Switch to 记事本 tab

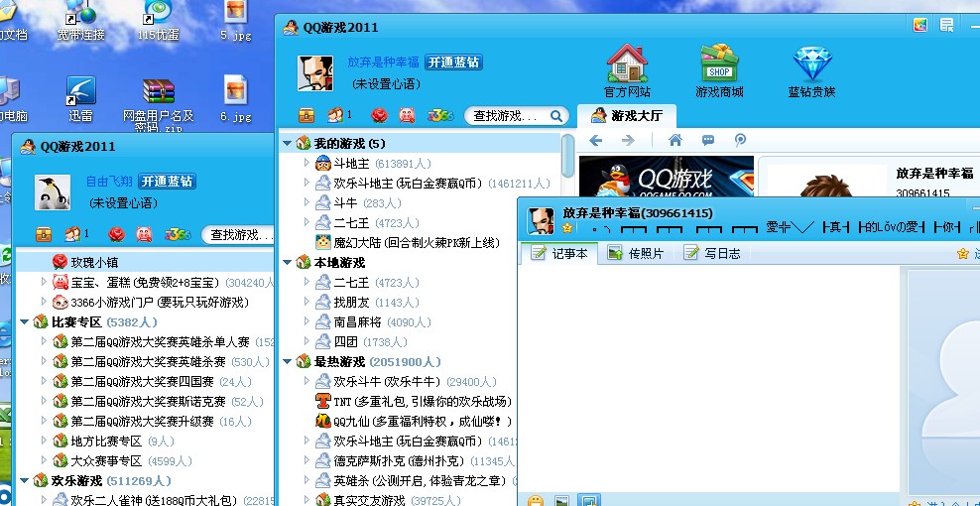click(x=559, y=253)
